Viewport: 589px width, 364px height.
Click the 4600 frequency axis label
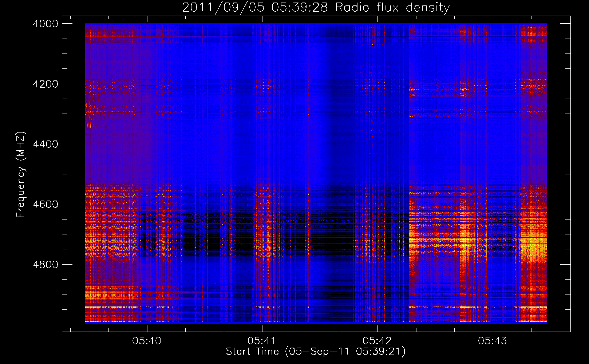tap(46, 204)
